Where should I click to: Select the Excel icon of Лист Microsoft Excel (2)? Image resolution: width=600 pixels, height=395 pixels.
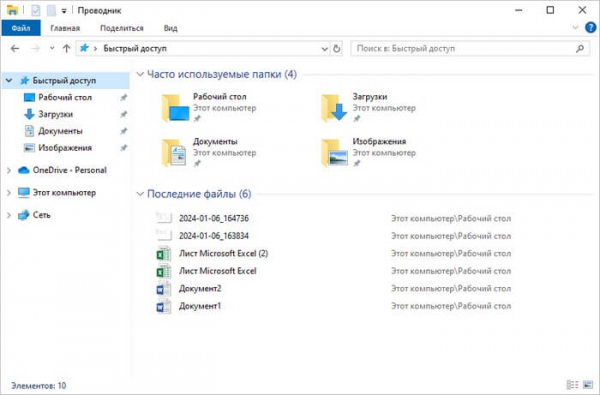pyautogui.click(x=164, y=254)
